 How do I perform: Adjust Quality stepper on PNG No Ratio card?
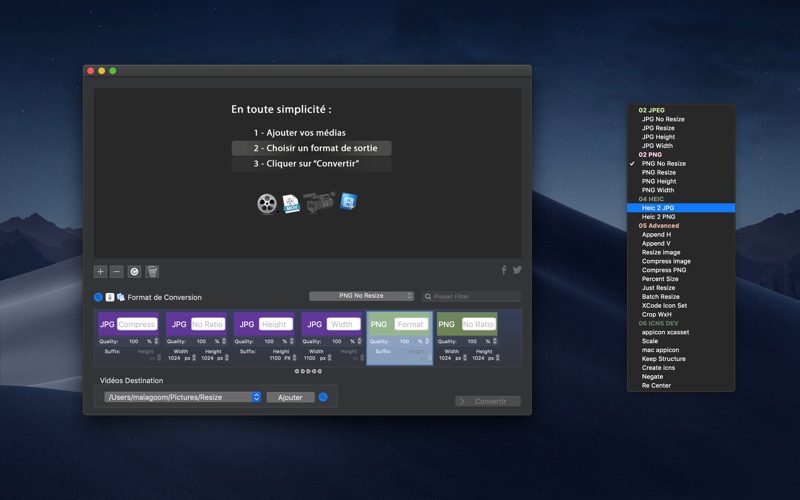[495, 341]
